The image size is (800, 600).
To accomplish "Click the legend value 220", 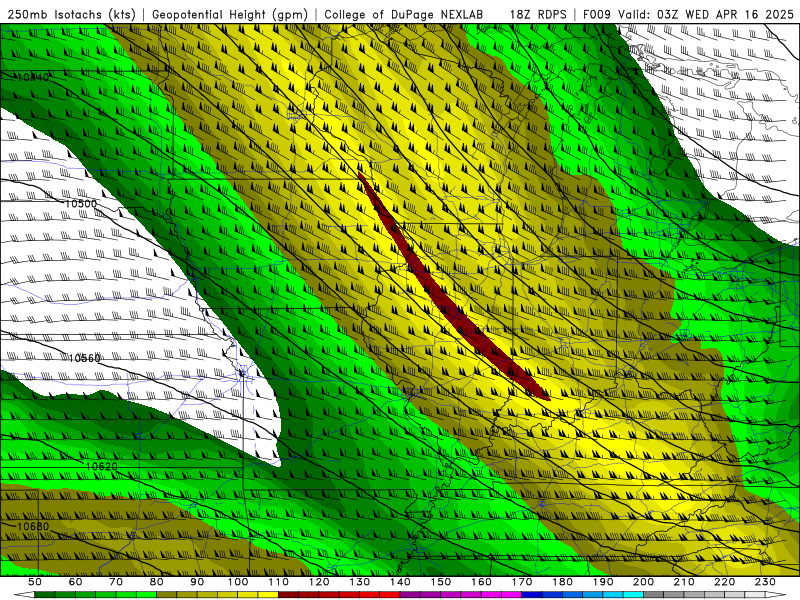I will (725, 582).
